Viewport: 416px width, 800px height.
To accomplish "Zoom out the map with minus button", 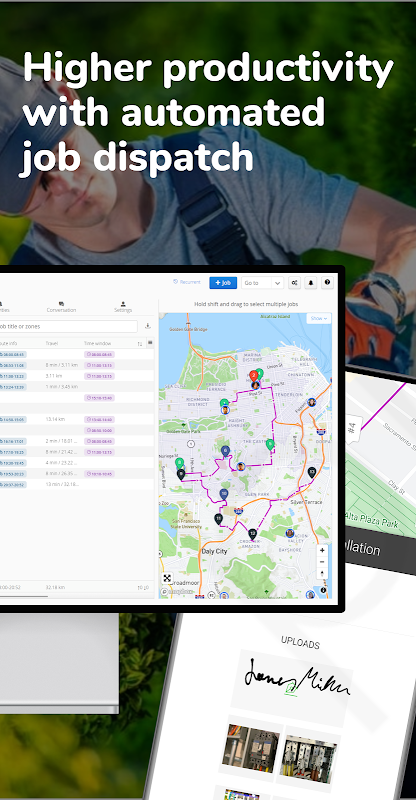I will point(322,562).
